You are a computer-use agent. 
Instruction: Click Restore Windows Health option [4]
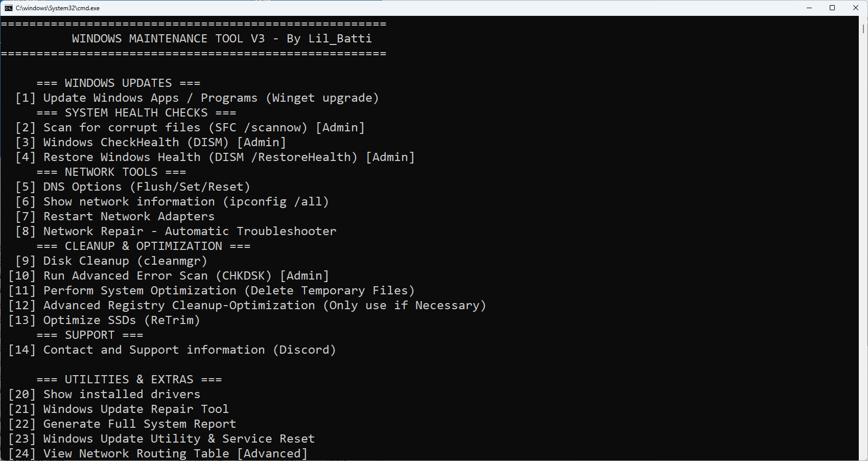pyautogui.click(x=215, y=157)
